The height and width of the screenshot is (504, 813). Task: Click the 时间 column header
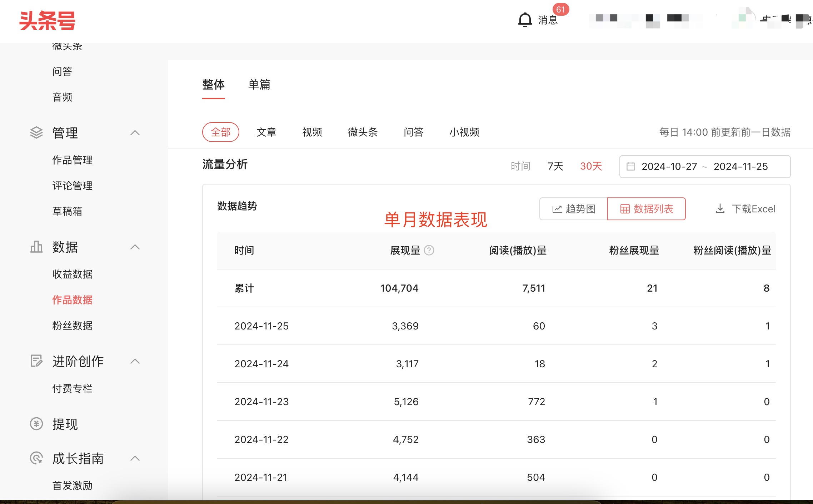tap(244, 250)
